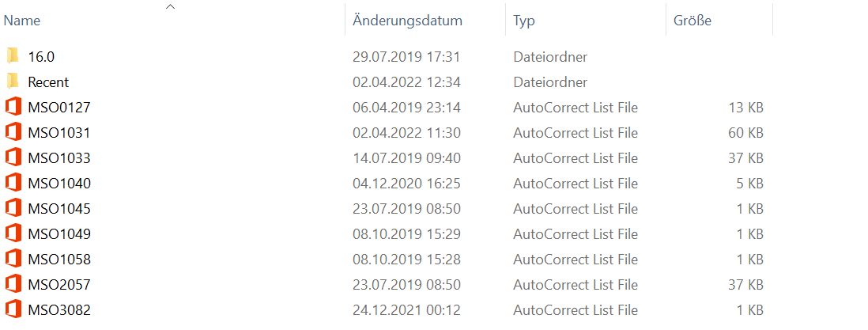
Task: Select the MSO1049 file name
Action: click(59, 234)
